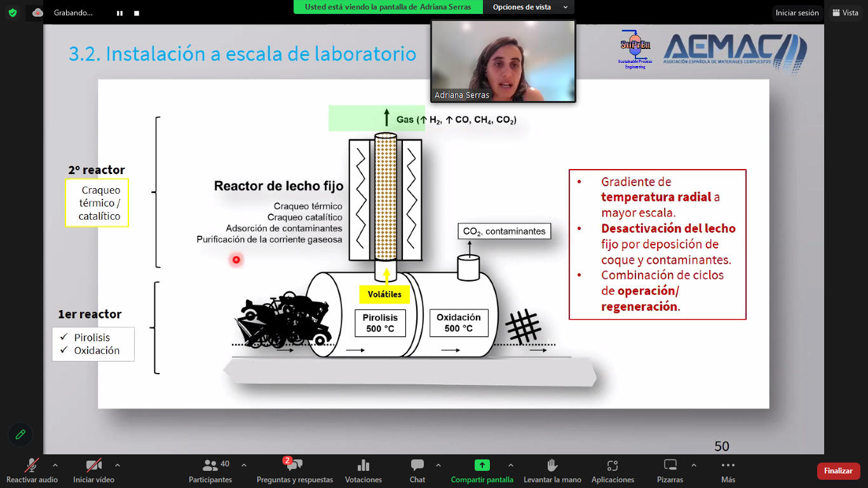The height and width of the screenshot is (488, 868).
Task: Click the "Combinación de ciclos" bullet
Action: [x=663, y=291]
